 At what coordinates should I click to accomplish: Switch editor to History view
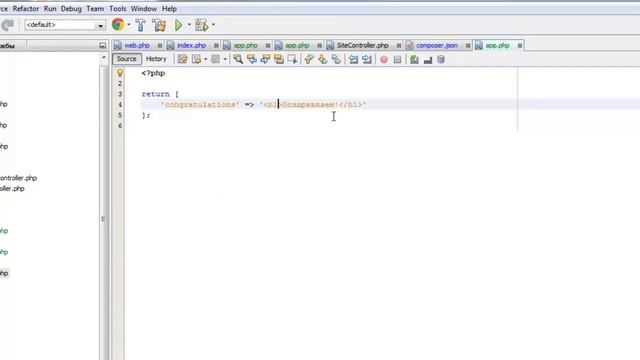(156, 59)
